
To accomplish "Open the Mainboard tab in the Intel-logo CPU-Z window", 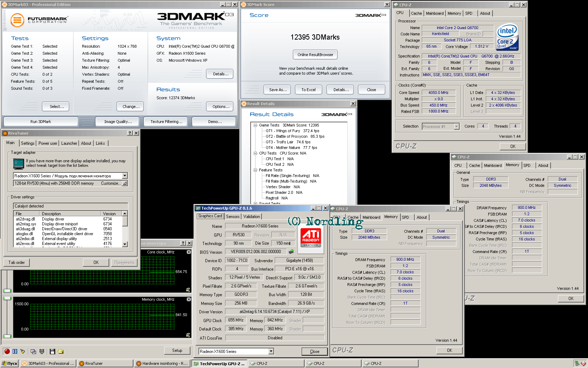I will (x=435, y=13).
